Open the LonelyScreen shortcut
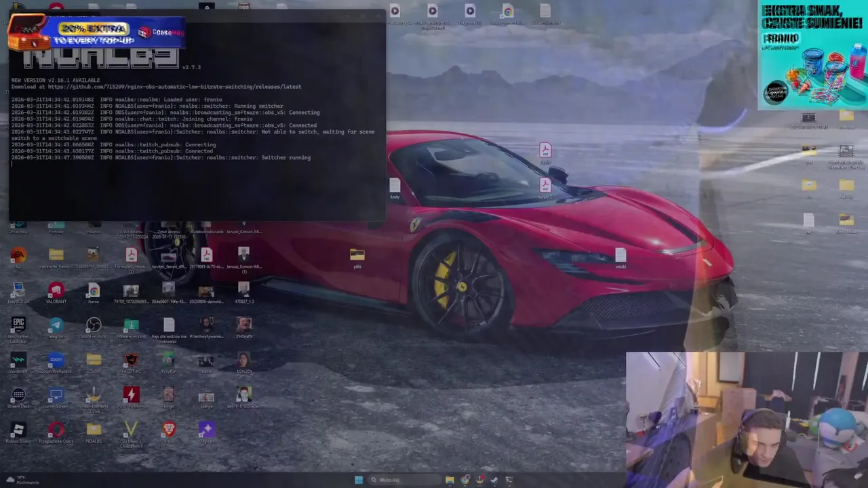868x488 pixels. (56, 398)
